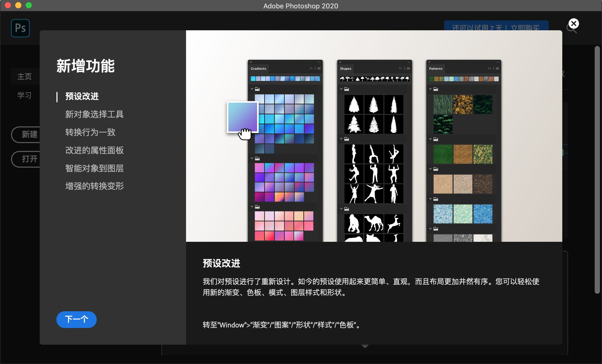Click the close x icon on the Gradients panel
This screenshot has width=602, height=364.
coord(251,62)
